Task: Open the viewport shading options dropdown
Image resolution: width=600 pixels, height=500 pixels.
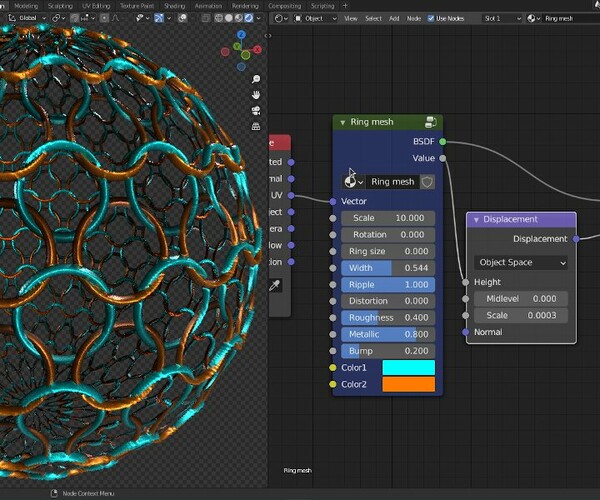Action: (259, 18)
